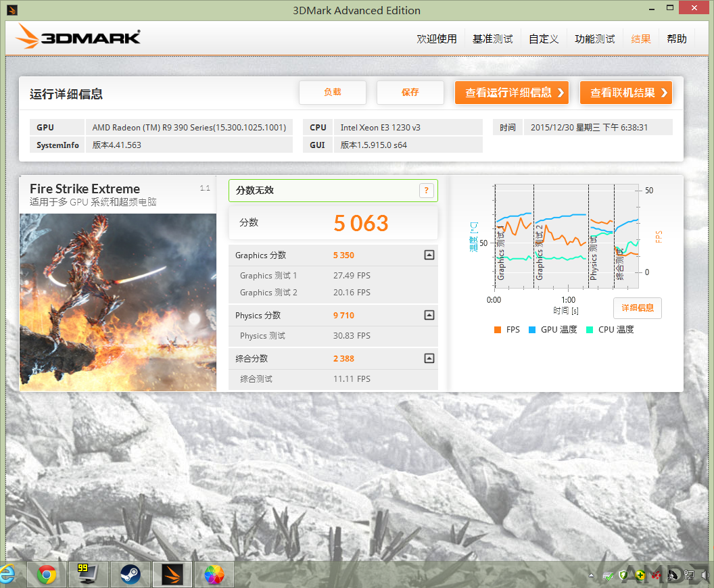Open the network connection tray icon
This screenshot has height=588, width=714.
(689, 575)
